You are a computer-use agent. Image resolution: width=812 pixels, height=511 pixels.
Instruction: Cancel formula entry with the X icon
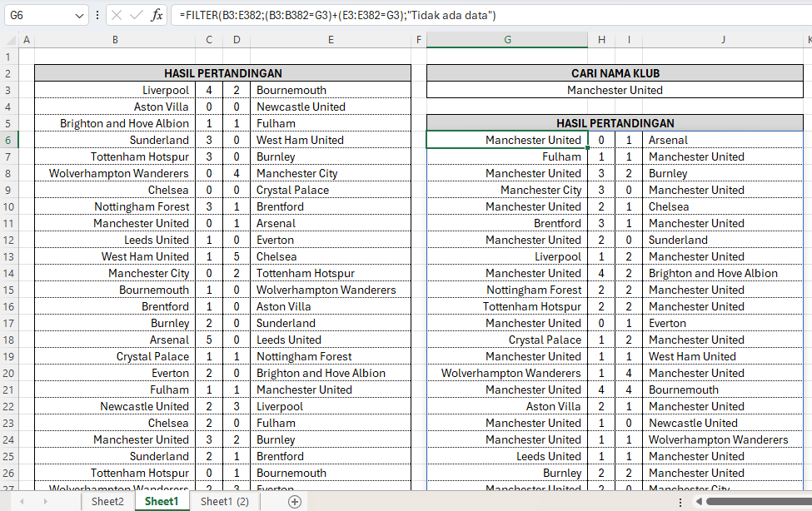pos(117,16)
